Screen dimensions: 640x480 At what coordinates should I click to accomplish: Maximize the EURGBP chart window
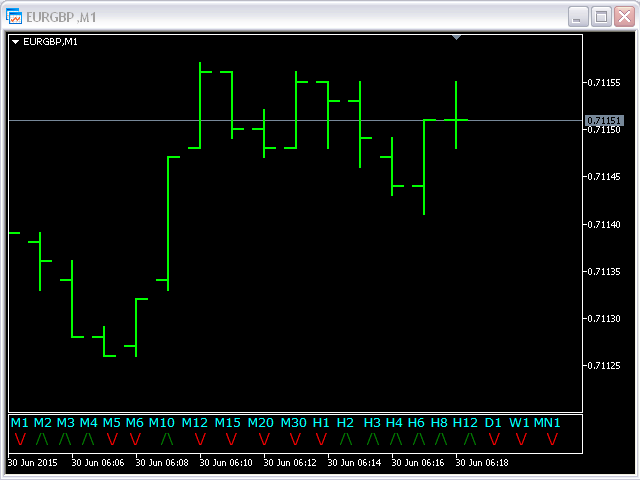coord(601,17)
